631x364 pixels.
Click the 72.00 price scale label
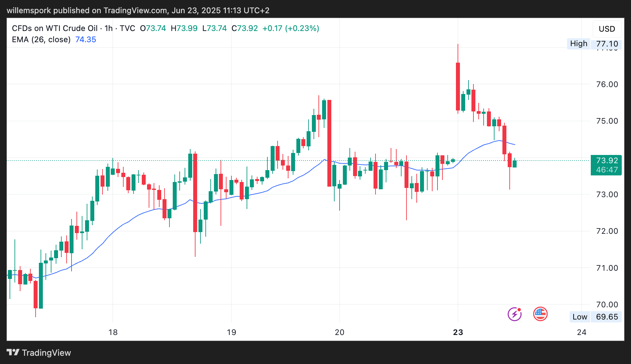coord(607,231)
